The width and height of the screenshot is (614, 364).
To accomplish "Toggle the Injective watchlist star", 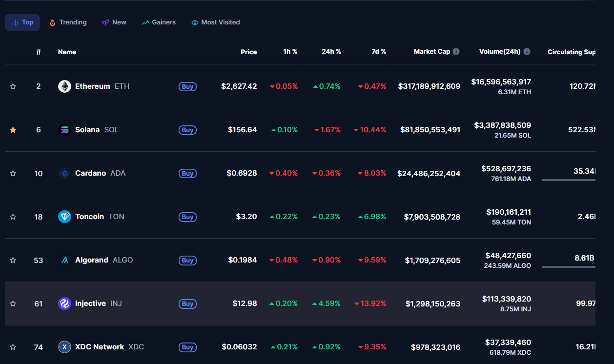I will pyautogui.click(x=13, y=303).
